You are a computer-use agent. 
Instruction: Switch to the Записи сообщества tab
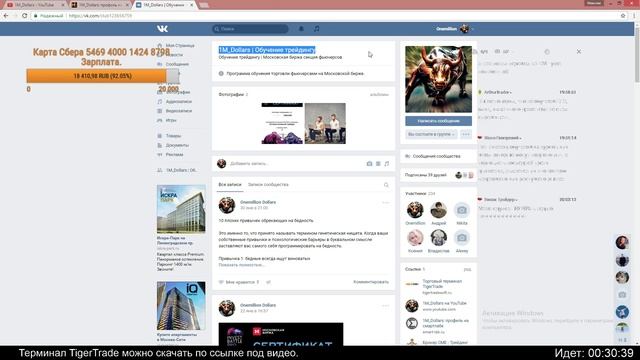pyautogui.click(x=268, y=185)
